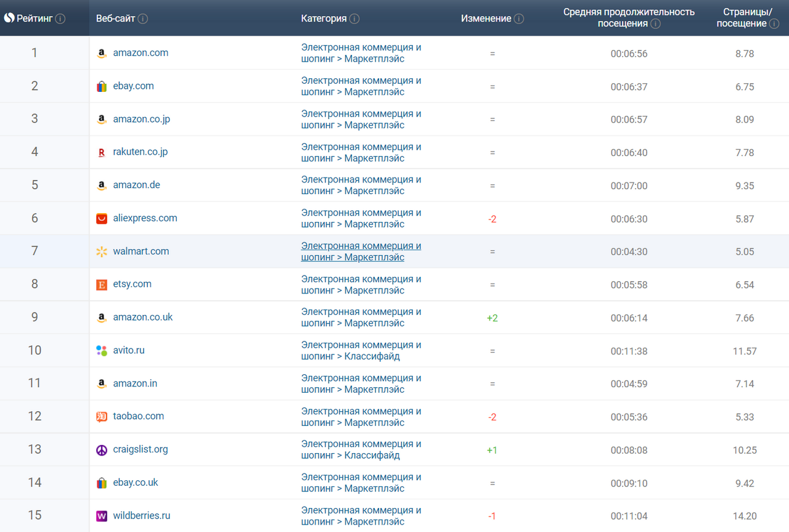Click the info icon beside Изменение header
Image resolution: width=789 pixels, height=532 pixels.
(x=519, y=18)
